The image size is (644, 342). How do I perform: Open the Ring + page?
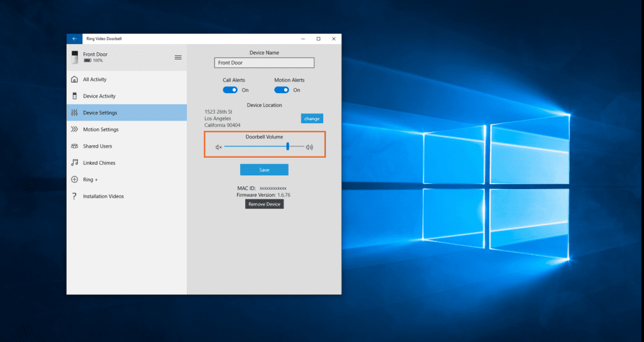(126, 179)
